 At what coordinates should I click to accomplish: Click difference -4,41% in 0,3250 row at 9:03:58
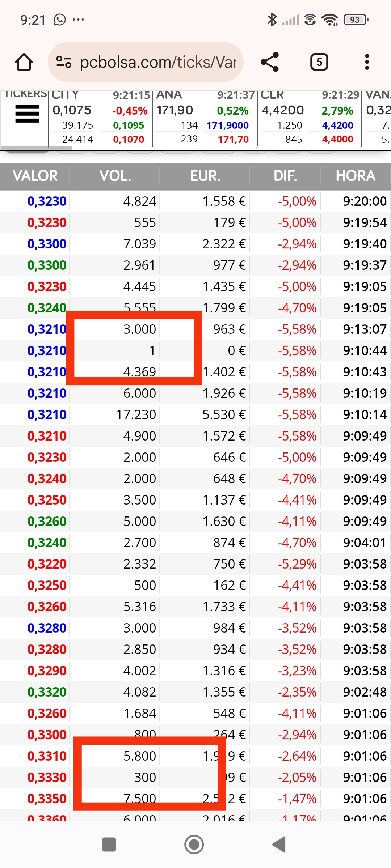coord(297,585)
